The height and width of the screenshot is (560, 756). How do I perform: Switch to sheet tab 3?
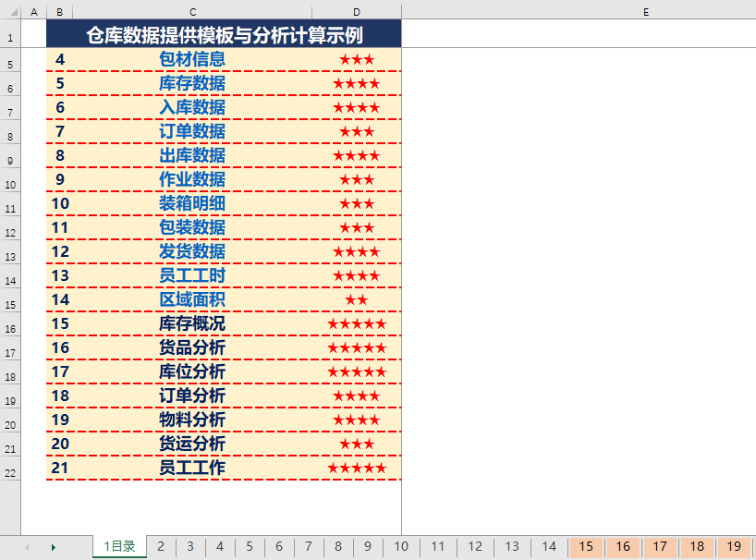pyautogui.click(x=190, y=546)
